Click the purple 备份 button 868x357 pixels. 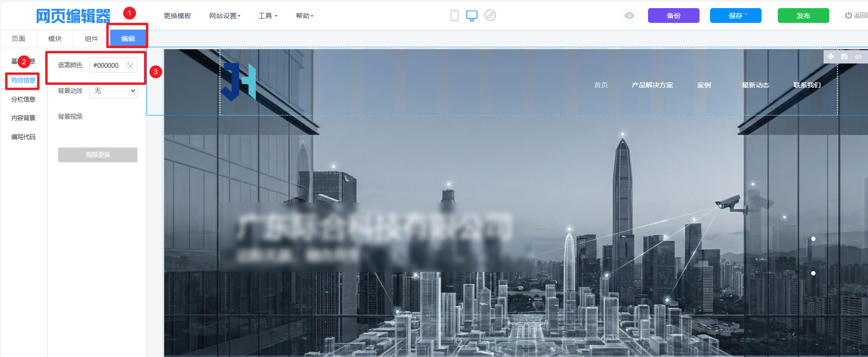tap(674, 16)
